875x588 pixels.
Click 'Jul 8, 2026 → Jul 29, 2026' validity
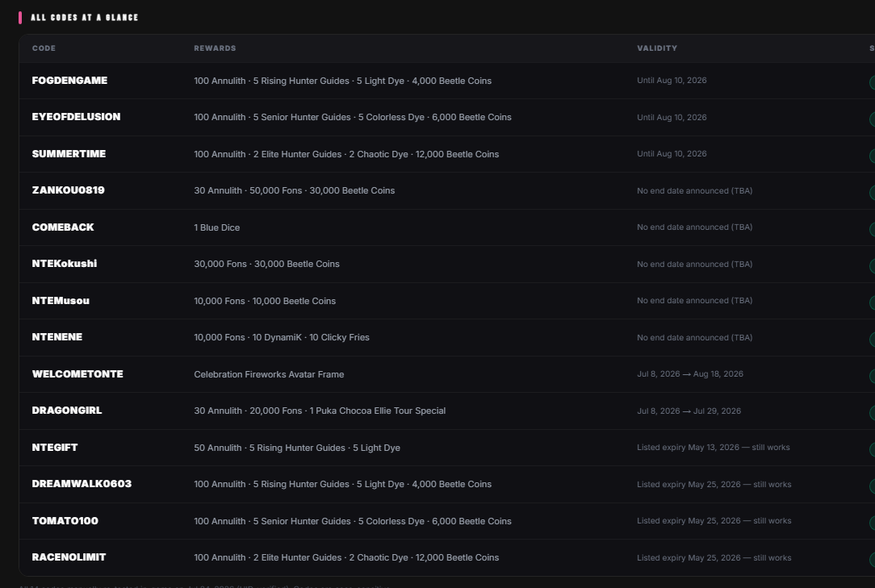[x=689, y=411]
